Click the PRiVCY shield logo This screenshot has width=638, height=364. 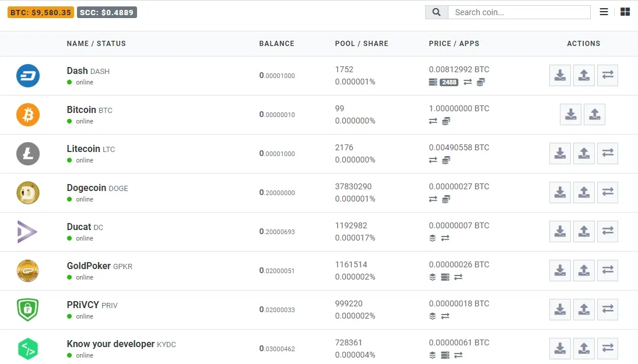point(27,310)
